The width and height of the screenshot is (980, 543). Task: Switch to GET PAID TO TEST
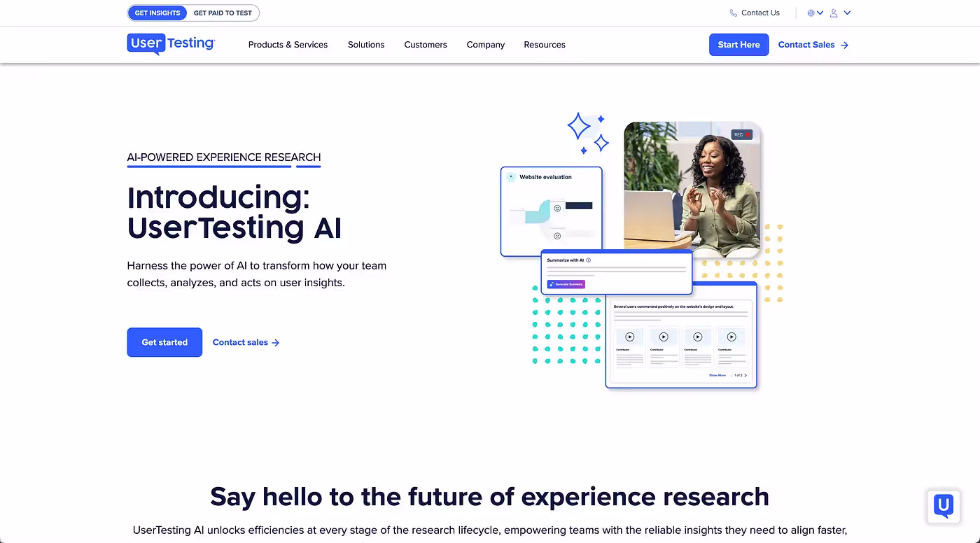point(223,13)
